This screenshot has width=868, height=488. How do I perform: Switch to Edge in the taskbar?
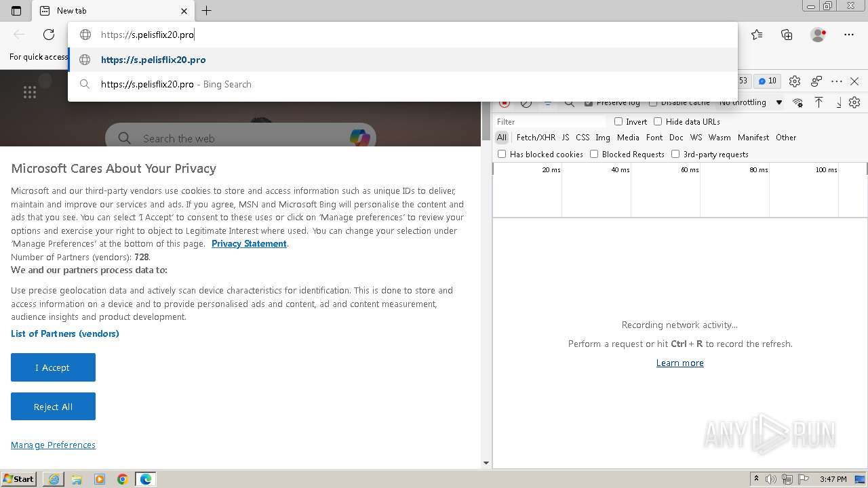click(x=146, y=479)
